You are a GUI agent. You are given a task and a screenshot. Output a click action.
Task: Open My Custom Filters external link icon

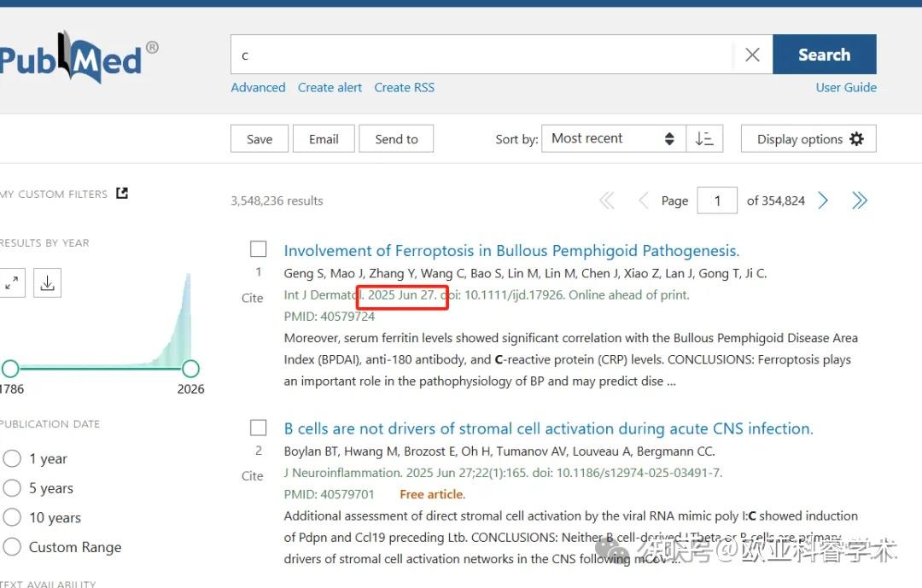(121, 193)
